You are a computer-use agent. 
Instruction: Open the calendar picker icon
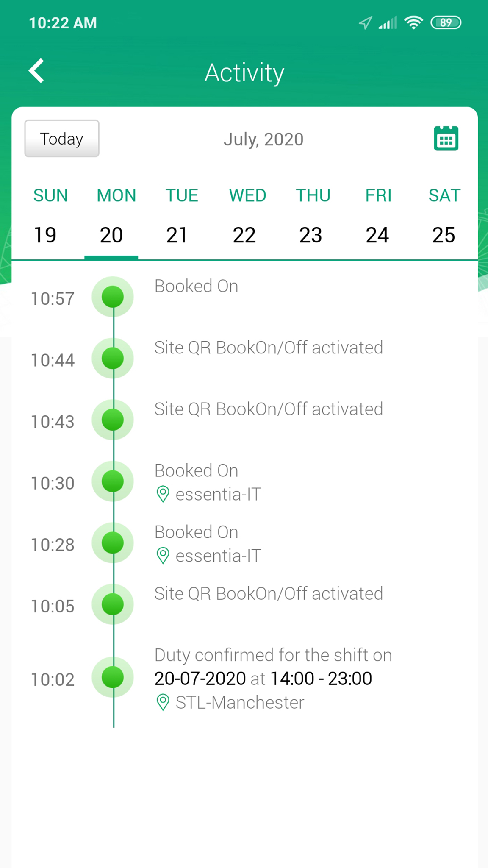point(446,139)
